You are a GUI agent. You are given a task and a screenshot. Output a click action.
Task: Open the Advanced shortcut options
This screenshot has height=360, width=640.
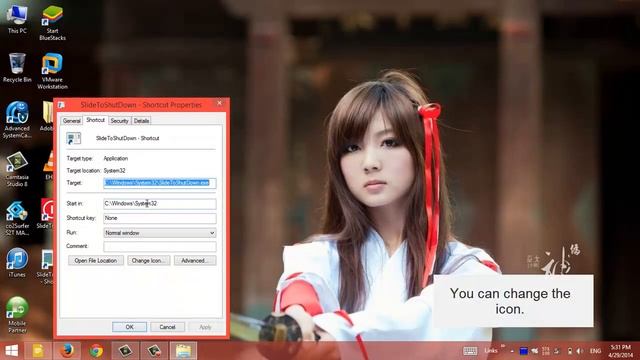click(195, 260)
